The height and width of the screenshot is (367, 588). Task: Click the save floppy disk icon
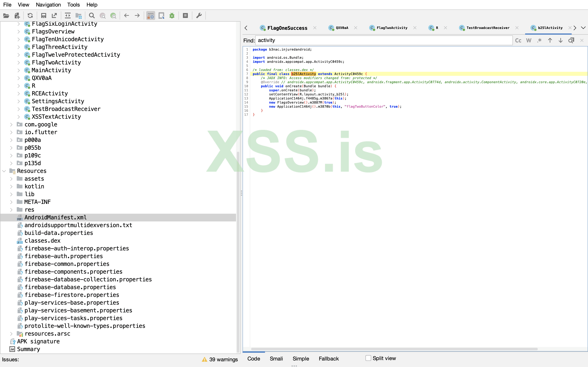pos(43,16)
